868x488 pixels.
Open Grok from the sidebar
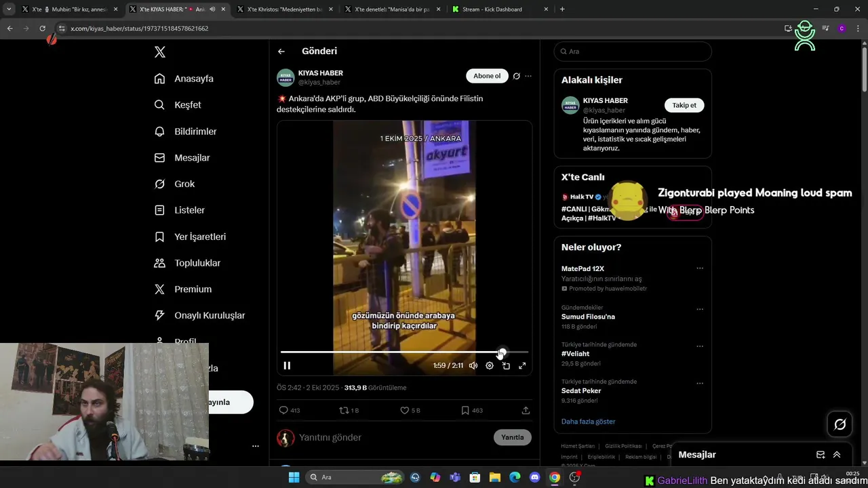174,184
